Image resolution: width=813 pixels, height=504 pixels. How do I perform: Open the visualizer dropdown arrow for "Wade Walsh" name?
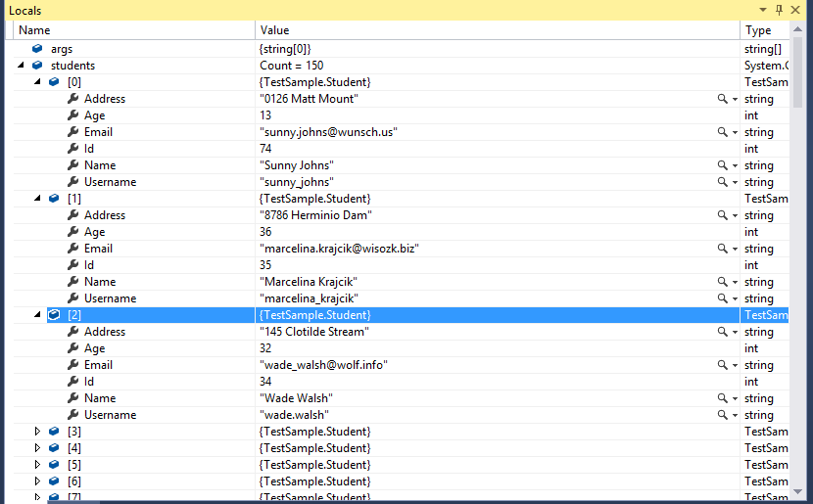pos(734,398)
